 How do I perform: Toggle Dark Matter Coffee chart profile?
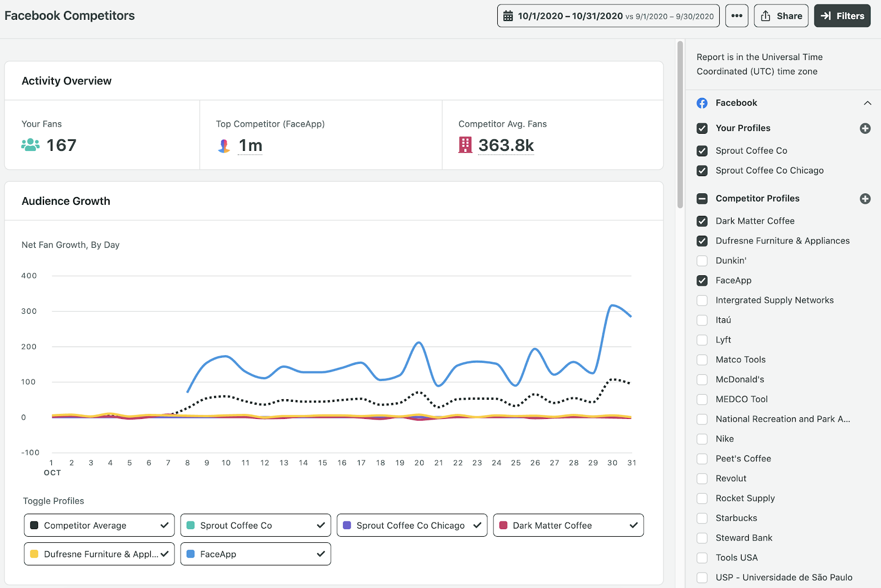pos(568,525)
